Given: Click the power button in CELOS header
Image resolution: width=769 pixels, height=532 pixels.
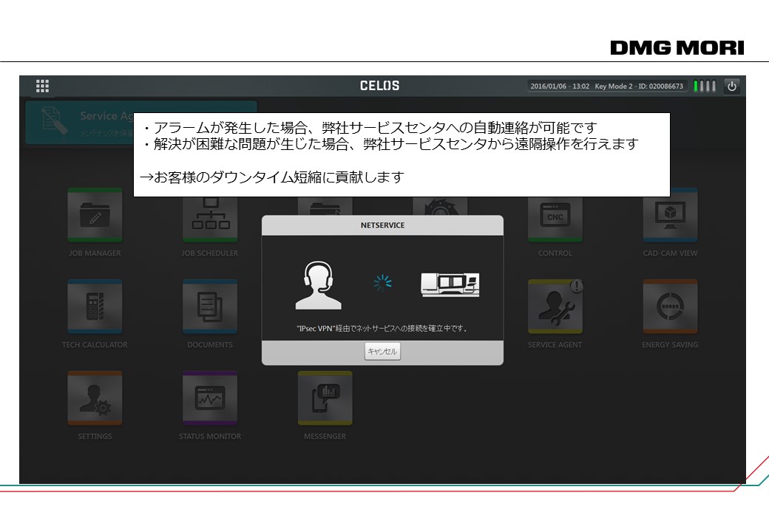Looking at the screenshot, I should 731,86.
